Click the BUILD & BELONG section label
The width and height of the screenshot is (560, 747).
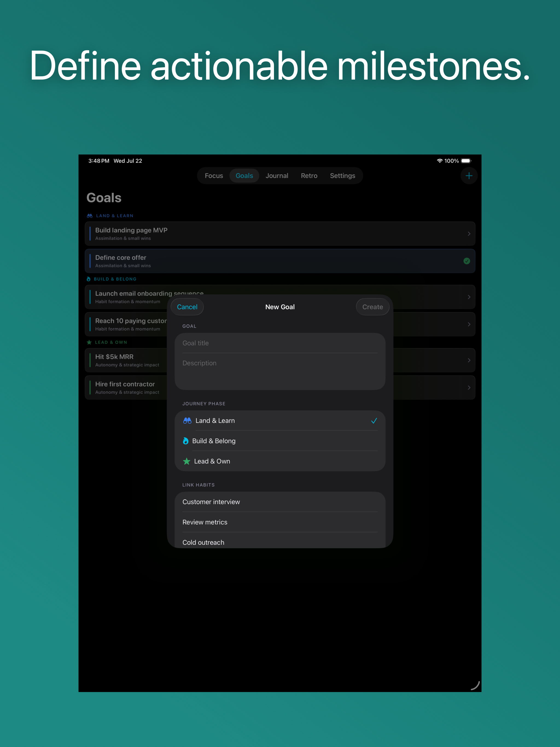pyautogui.click(x=115, y=279)
